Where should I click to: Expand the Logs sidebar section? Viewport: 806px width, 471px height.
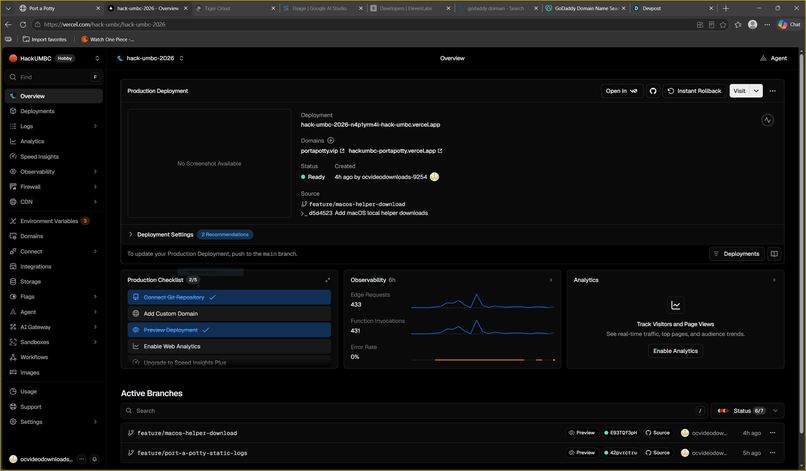coord(95,126)
